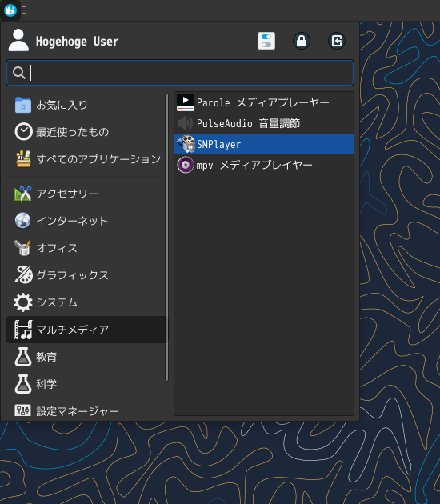Select the アクセサリー category
The width and height of the screenshot is (440, 504).
coord(86,194)
